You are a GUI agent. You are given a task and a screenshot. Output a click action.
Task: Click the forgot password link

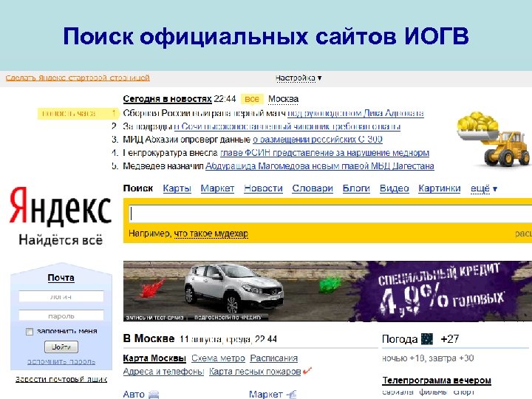pyautogui.click(x=61, y=361)
